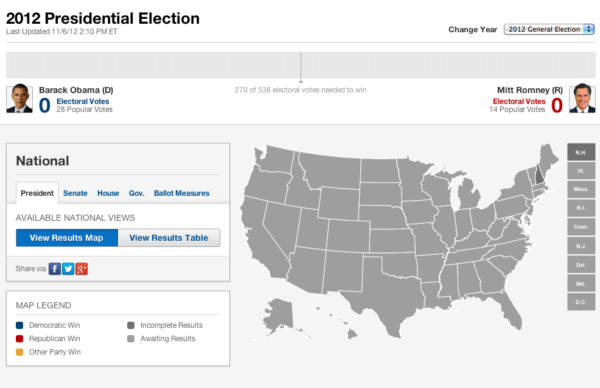
Task: Toggle to View Results Table
Action: [x=169, y=238]
